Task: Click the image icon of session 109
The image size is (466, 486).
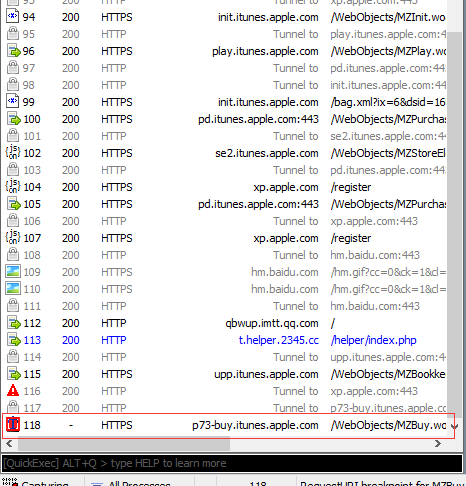Action: tap(13, 272)
